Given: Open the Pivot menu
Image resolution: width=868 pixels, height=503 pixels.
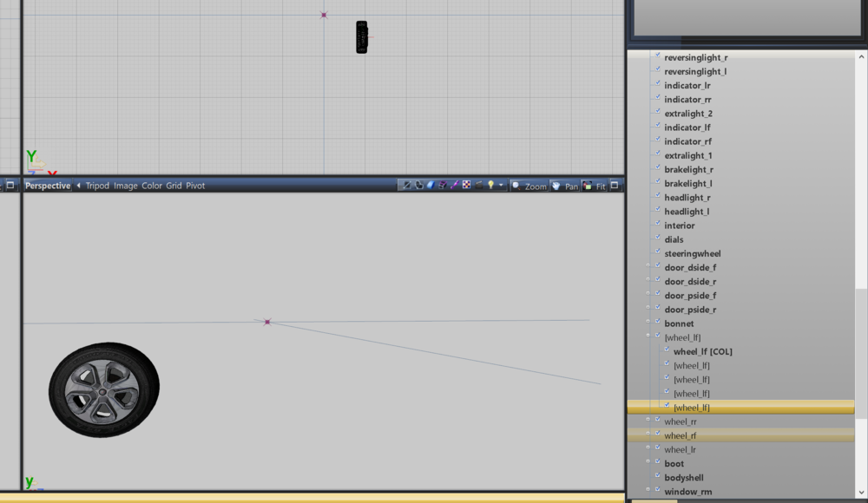Looking at the screenshot, I should click(x=195, y=186).
